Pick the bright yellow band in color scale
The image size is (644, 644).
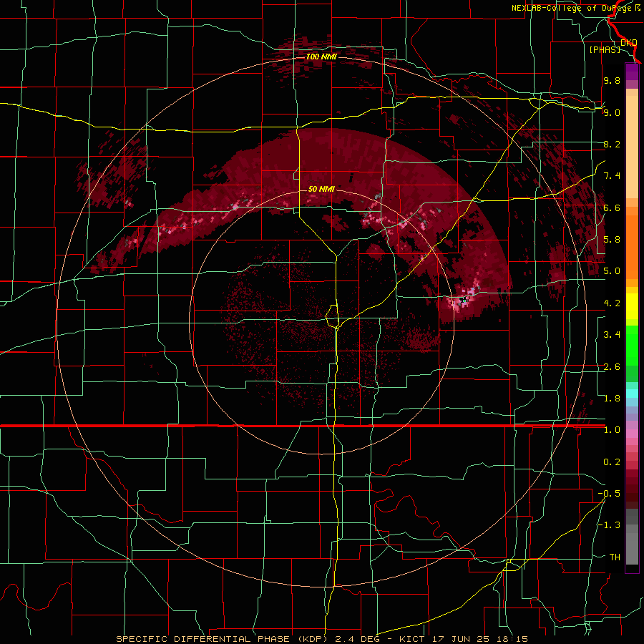coord(632,306)
